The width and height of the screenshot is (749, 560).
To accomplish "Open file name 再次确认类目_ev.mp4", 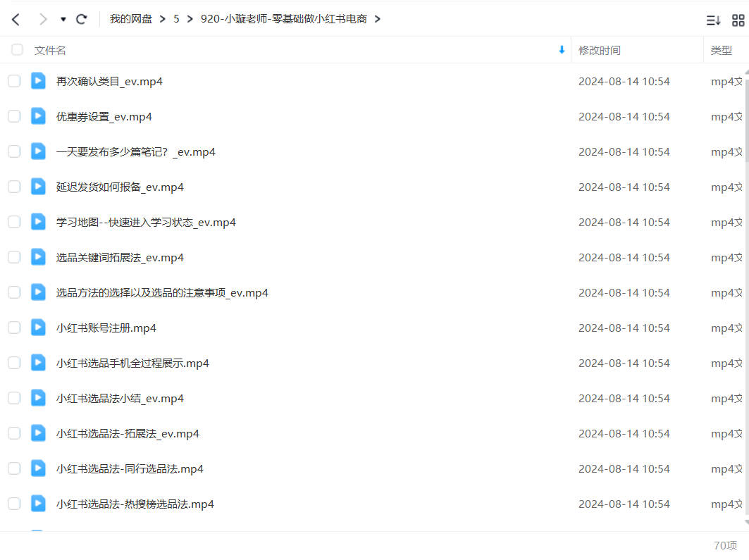I will coord(109,82).
